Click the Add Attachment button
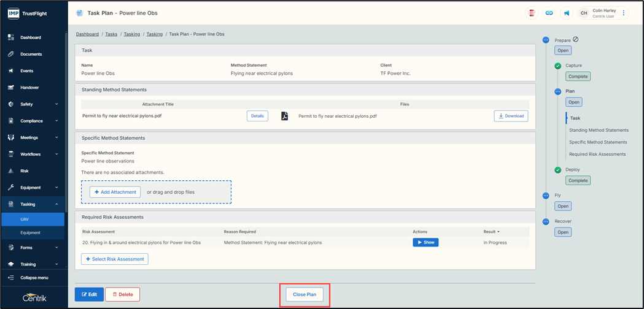Viewport: 644px width, 309px height. coord(115,192)
